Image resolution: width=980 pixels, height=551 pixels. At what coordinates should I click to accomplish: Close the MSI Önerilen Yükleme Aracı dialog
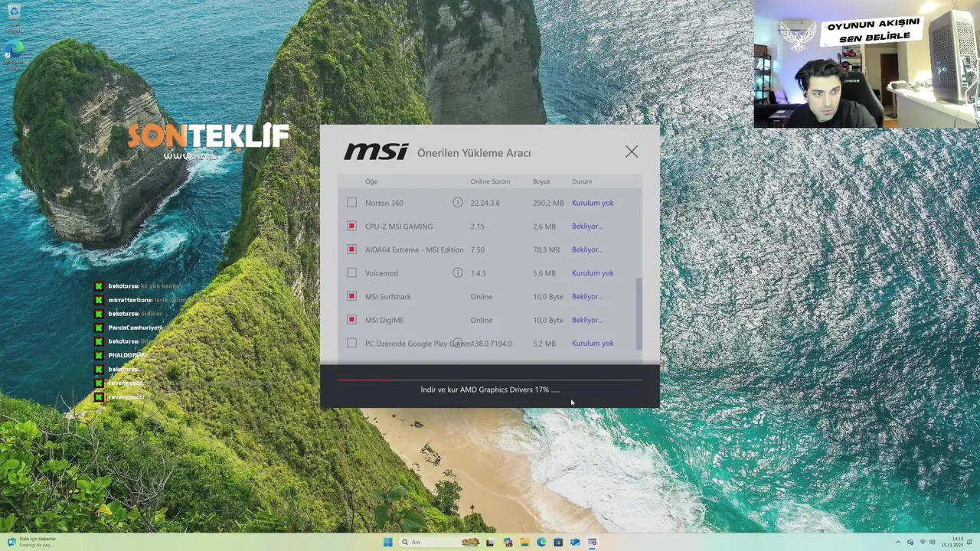tap(632, 152)
